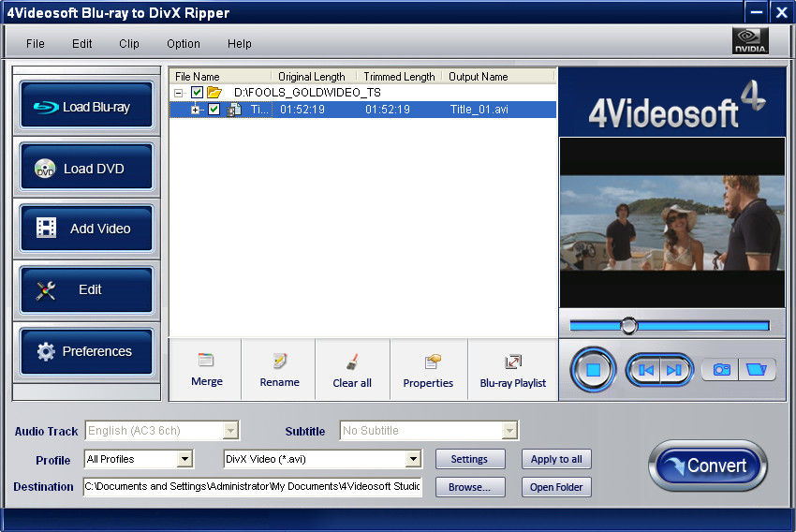Click Apply to all button
This screenshot has height=532, width=796.
click(x=556, y=459)
